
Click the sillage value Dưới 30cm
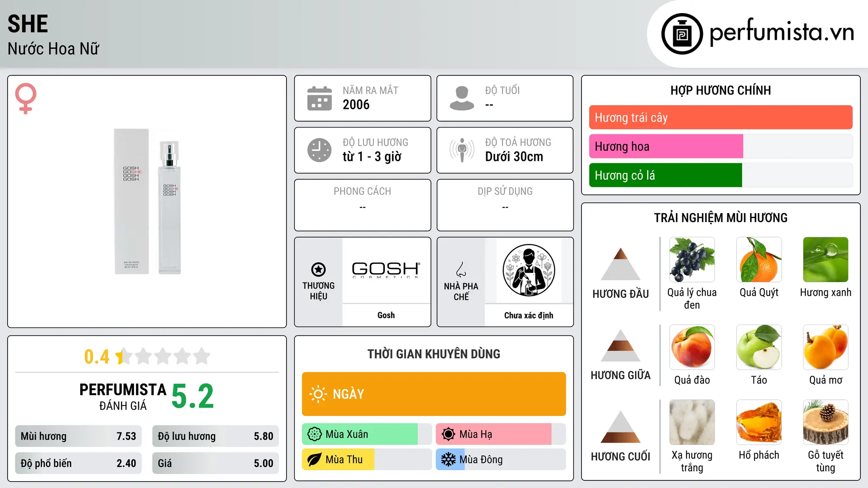coord(514,157)
